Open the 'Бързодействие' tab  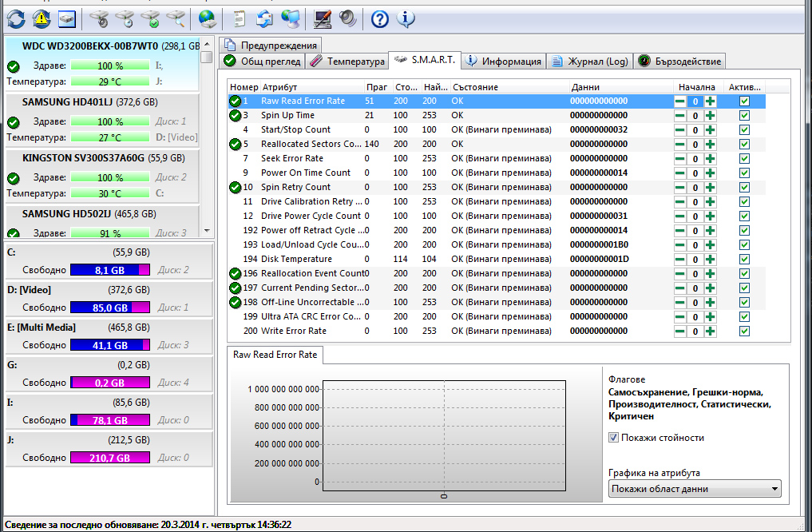(x=679, y=62)
